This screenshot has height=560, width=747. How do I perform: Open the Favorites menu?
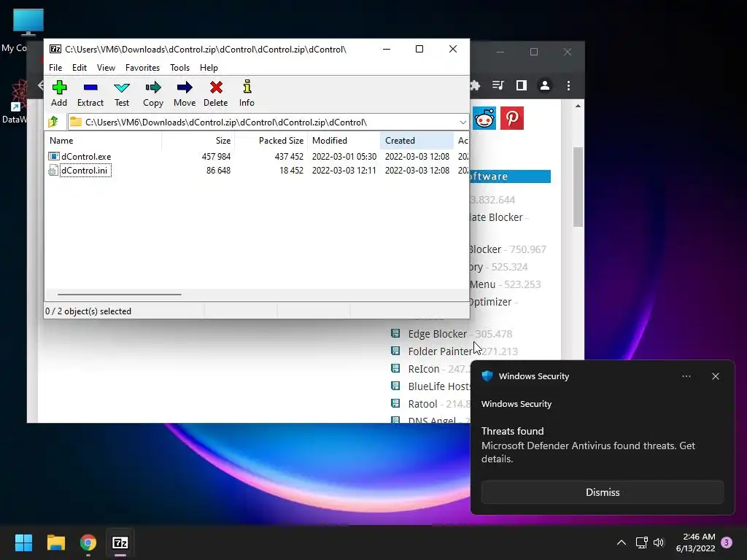point(142,68)
